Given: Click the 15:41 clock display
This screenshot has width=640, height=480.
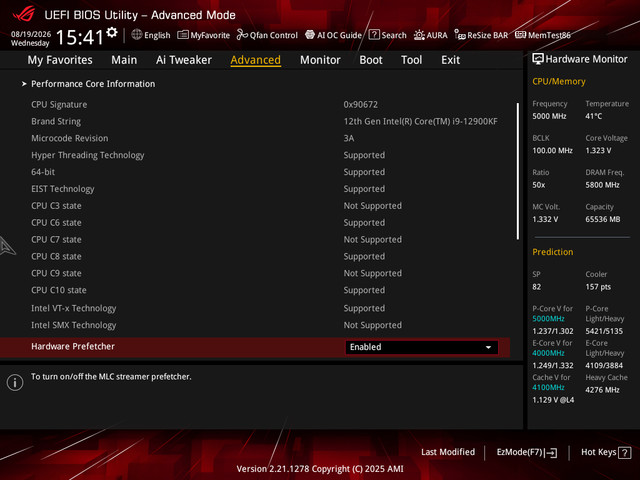Looking at the screenshot, I should (80, 37).
